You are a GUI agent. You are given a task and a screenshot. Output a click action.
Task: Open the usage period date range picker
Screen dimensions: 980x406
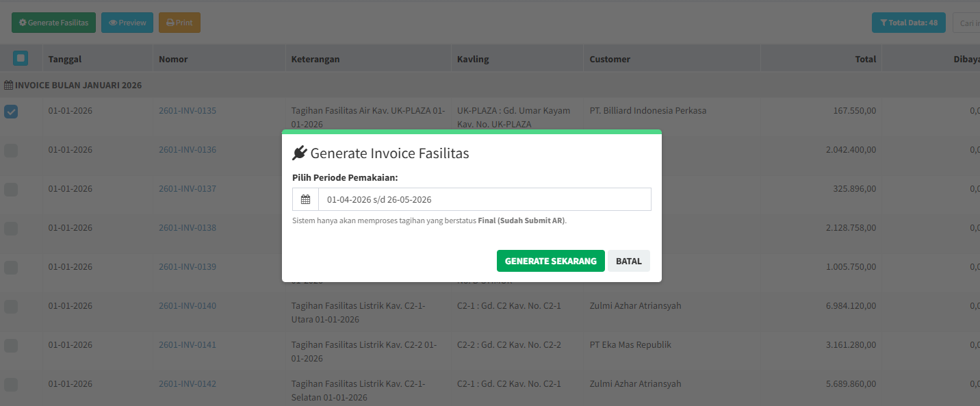pos(484,199)
